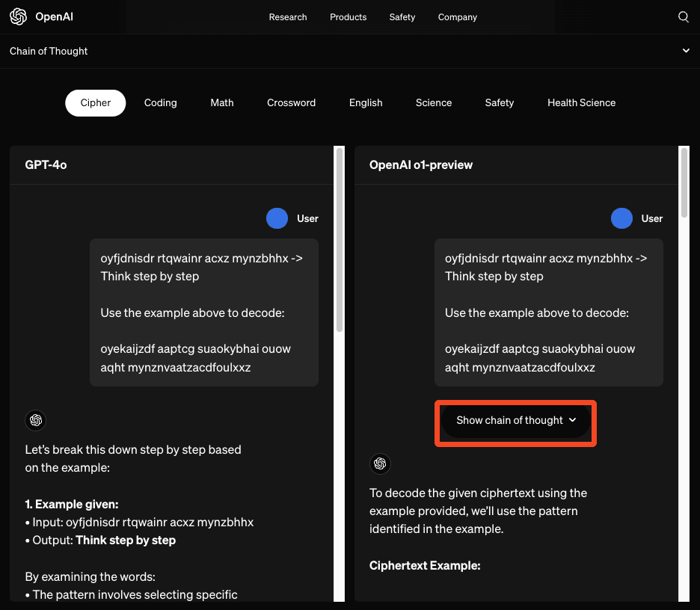Switch to the Coding tab
700x610 pixels.
tap(160, 103)
